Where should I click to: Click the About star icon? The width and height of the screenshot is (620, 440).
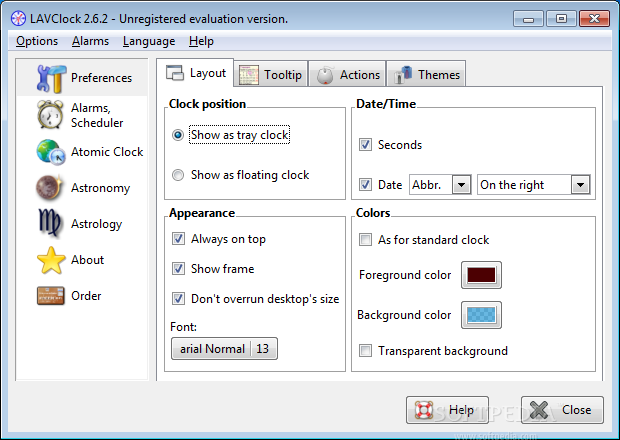click(x=51, y=260)
